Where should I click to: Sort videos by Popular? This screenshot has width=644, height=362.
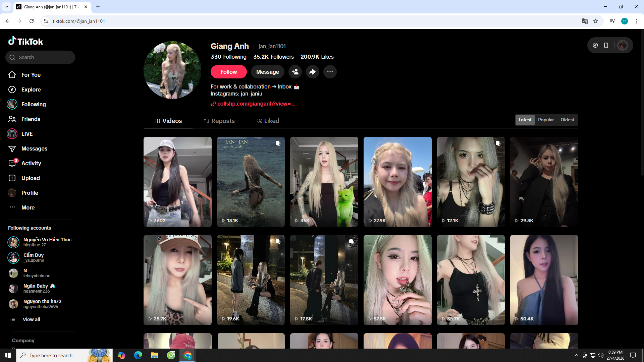pyautogui.click(x=546, y=120)
